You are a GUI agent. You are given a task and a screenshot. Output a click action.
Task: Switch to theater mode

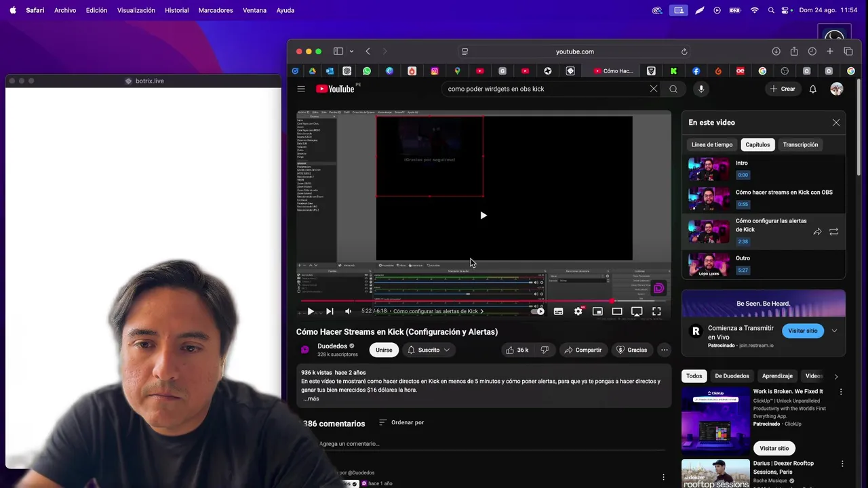[x=617, y=311]
